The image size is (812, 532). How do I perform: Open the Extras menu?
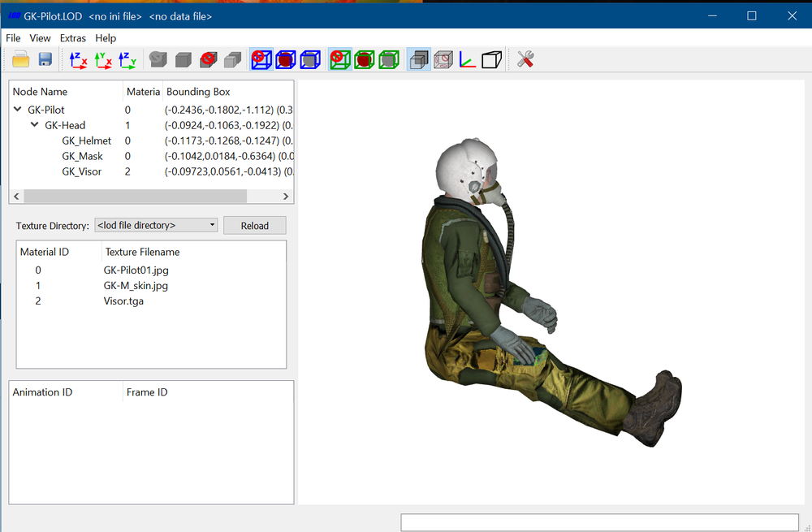pos(72,38)
